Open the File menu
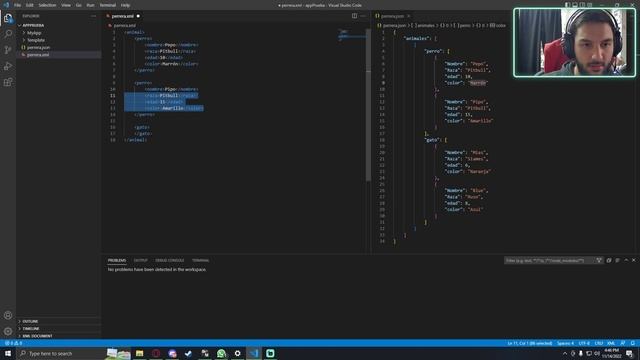The width and height of the screenshot is (640, 360). [x=17, y=5]
